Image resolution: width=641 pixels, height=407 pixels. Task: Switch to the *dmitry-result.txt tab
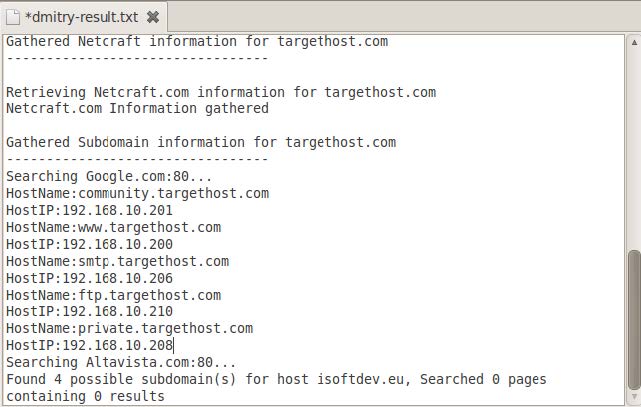(x=82, y=18)
